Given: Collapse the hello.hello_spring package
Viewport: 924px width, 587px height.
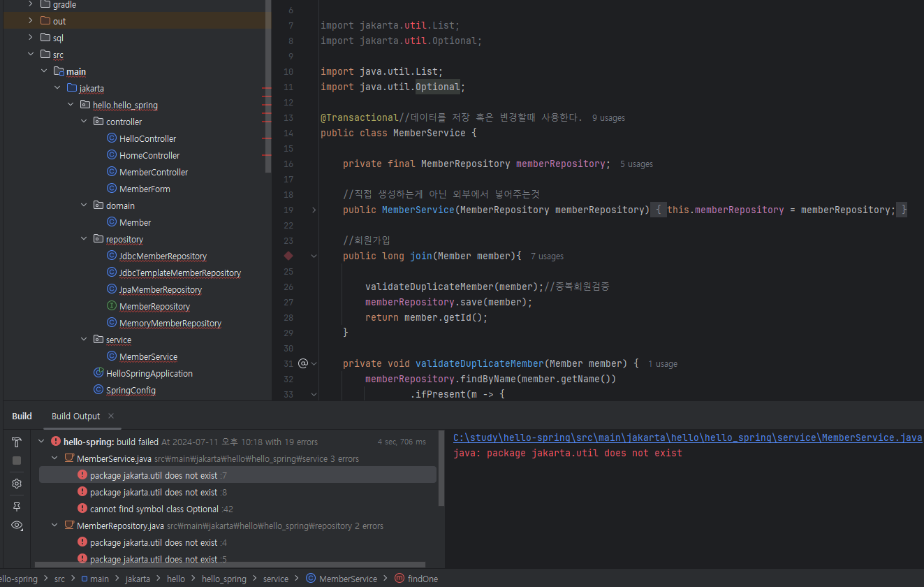Looking at the screenshot, I should [70, 105].
